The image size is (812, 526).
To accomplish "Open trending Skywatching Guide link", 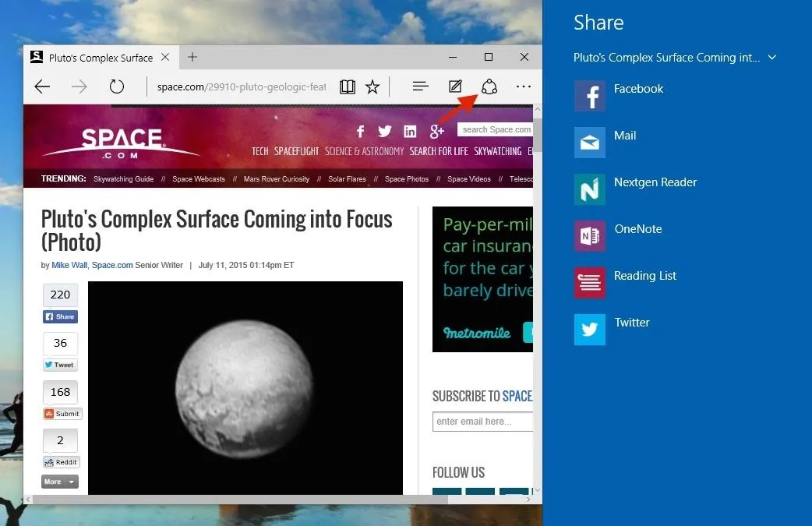I will (123, 179).
